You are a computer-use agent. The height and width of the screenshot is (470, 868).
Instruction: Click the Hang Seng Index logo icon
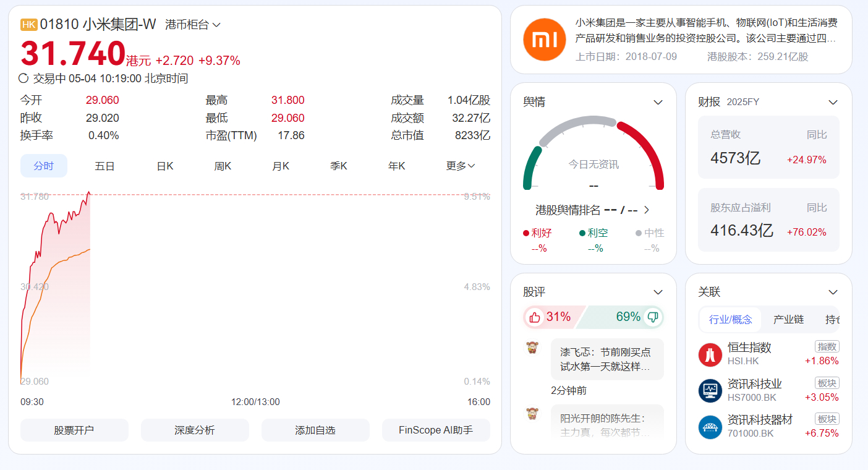click(x=710, y=355)
